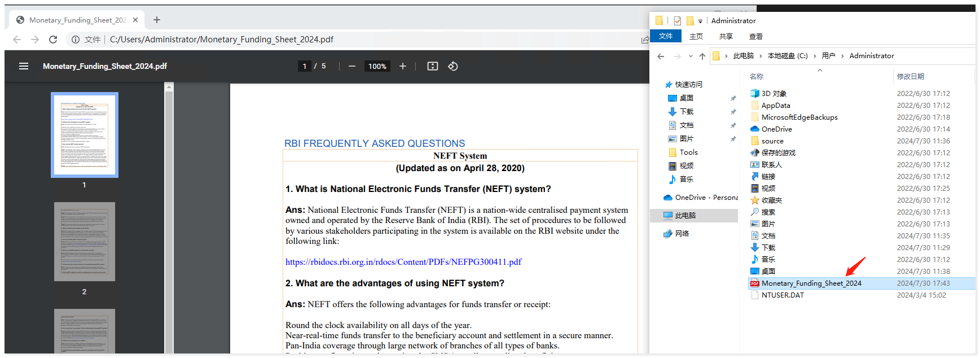Open the 文件 menu in Explorer
The height and width of the screenshot is (358, 980).
tap(666, 36)
